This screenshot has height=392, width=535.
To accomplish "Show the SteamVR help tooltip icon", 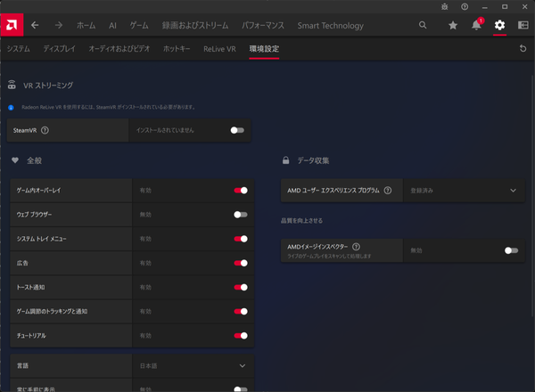I will pyautogui.click(x=45, y=130).
